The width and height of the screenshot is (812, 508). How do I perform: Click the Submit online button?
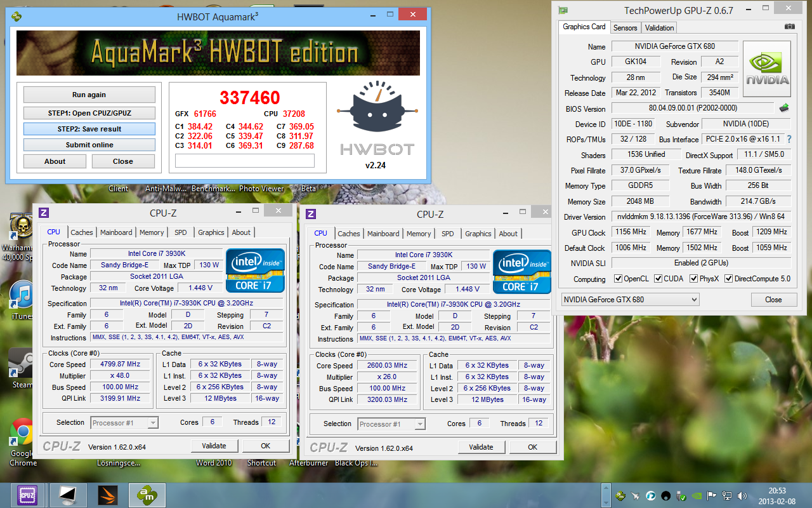89,145
